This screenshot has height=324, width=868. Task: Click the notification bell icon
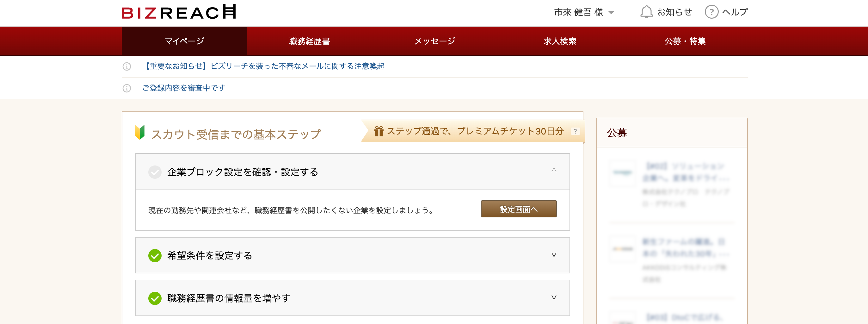(646, 12)
